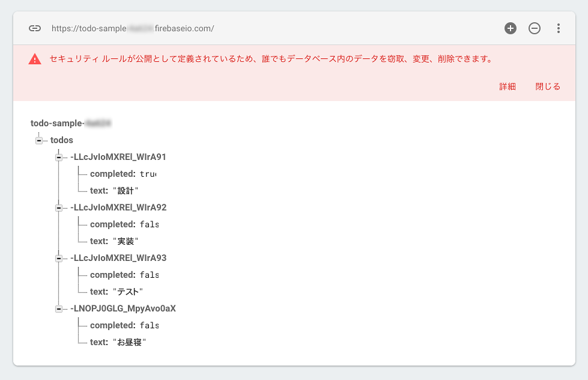Select key -LLcJvIoMXREl_WIrA92
Viewport: 588px width, 380px height.
(118, 207)
